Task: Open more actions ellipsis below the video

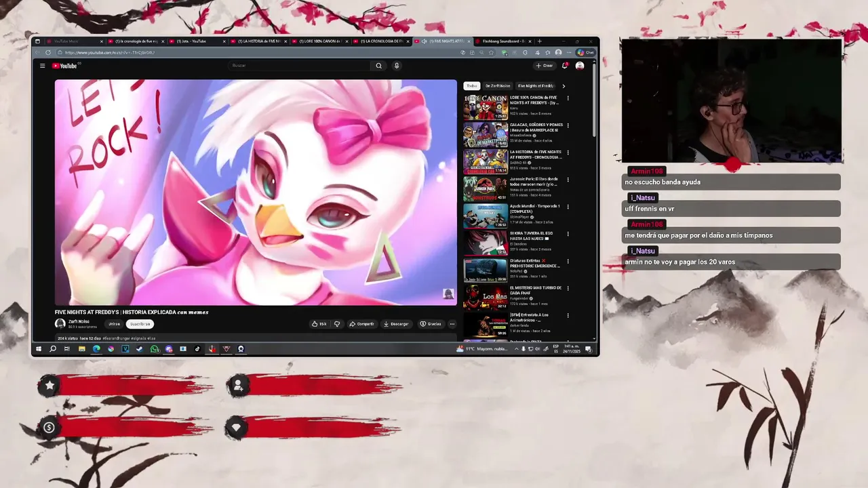Action: point(452,324)
